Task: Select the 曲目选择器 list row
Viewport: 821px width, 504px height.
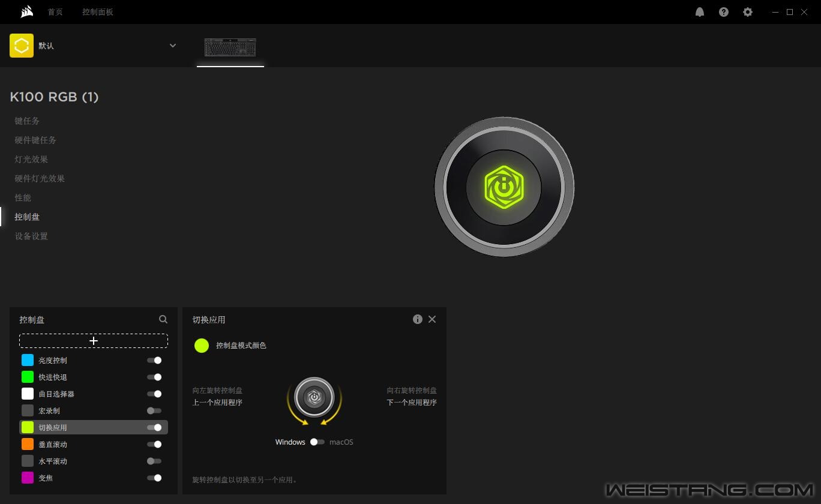Action: (x=94, y=394)
